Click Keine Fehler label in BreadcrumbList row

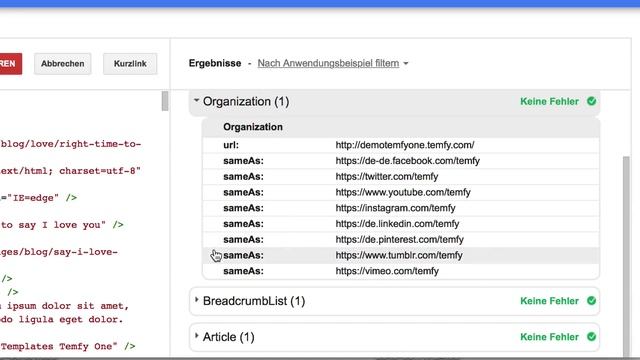point(549,301)
